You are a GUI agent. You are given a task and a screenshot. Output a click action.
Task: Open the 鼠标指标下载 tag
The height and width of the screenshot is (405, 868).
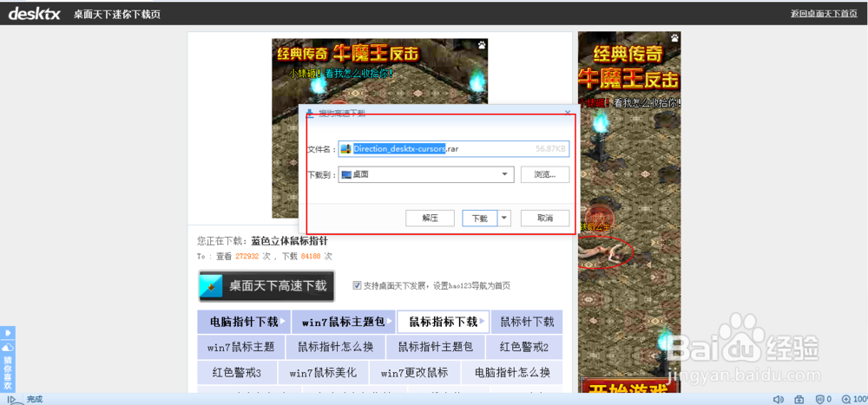click(x=444, y=322)
